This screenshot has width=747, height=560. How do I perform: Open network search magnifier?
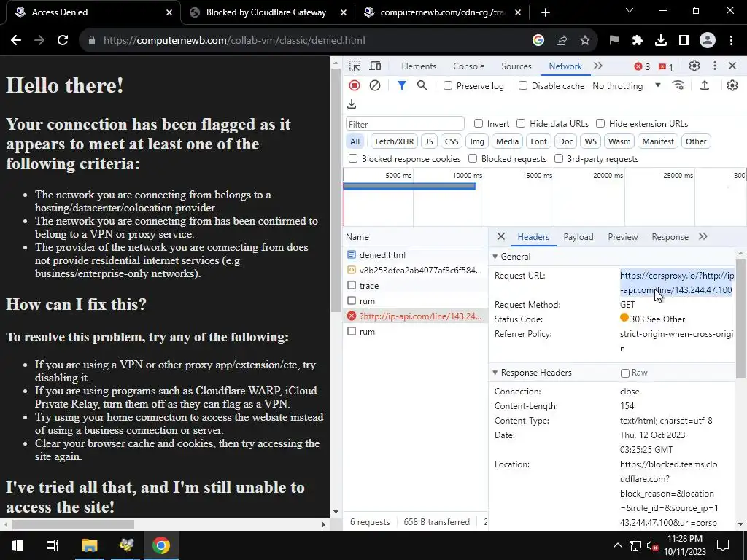(422, 85)
